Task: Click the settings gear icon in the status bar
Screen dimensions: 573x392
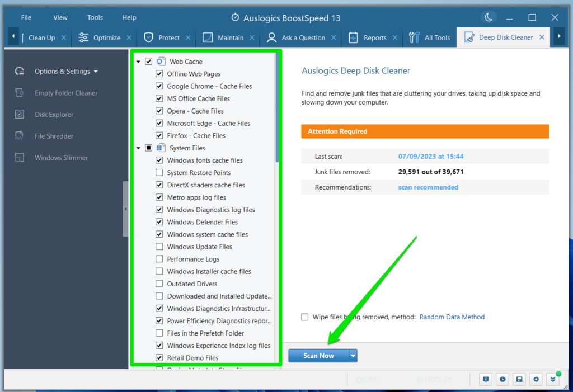Action: pyautogui.click(x=536, y=379)
